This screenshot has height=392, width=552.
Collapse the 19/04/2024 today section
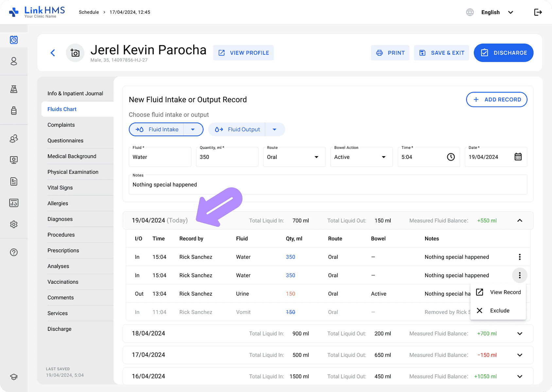519,221
